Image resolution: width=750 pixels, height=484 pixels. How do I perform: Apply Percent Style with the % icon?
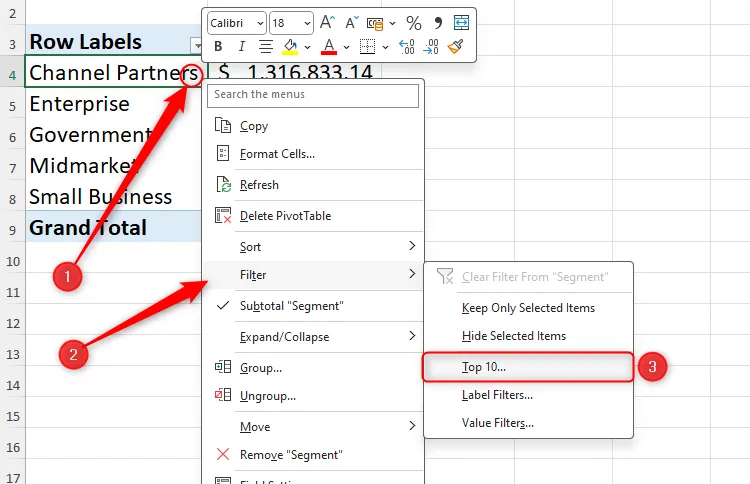coord(413,23)
